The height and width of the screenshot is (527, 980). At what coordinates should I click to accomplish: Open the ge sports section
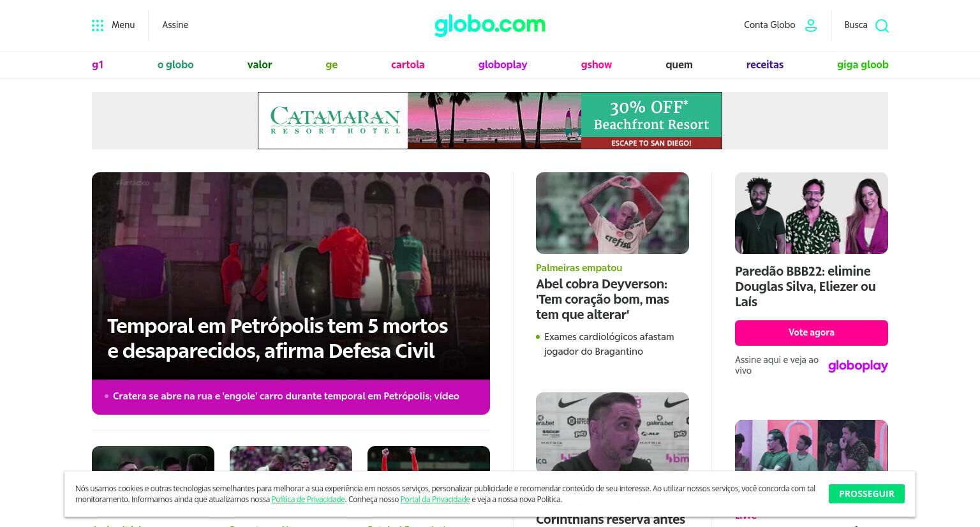[331, 64]
